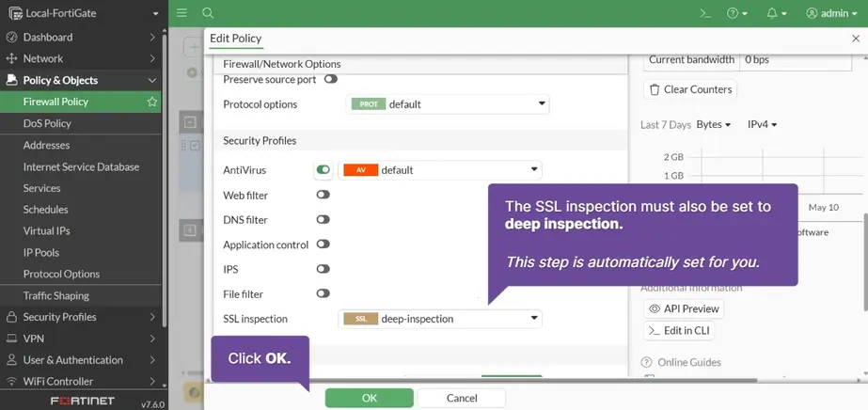Open Internet Service Database in sidebar

tap(81, 166)
